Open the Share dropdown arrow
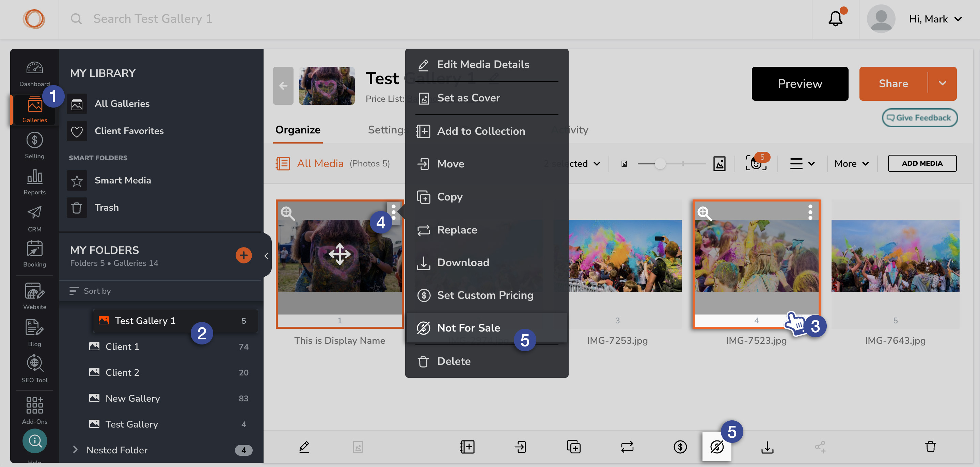 [x=942, y=83]
